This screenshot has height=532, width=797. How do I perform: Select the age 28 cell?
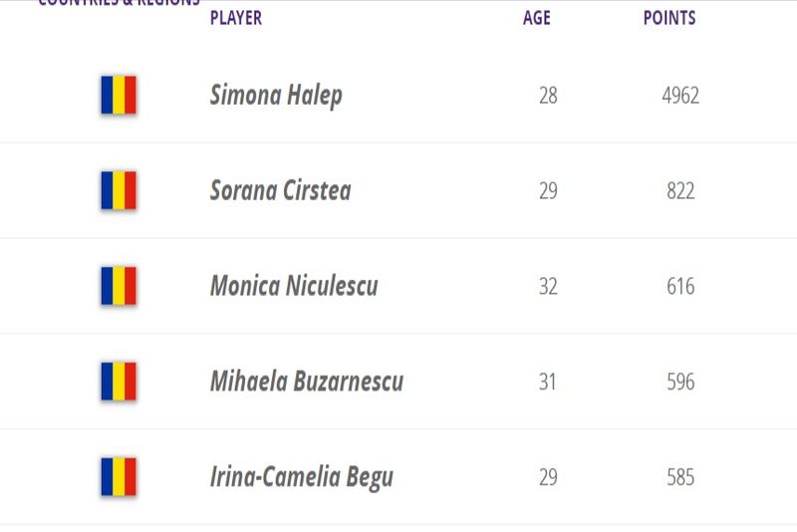tap(548, 96)
